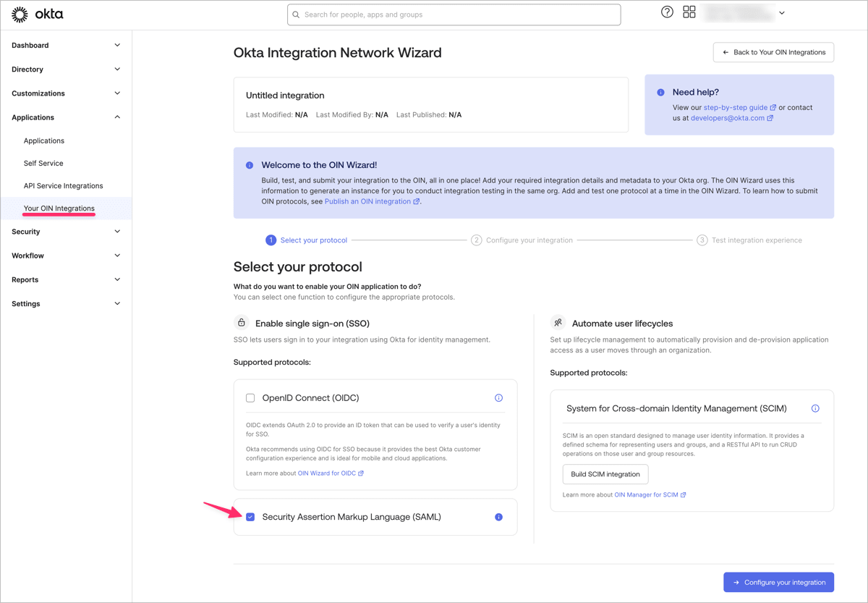Open OIN Manager for SCIM link

pyautogui.click(x=650, y=495)
